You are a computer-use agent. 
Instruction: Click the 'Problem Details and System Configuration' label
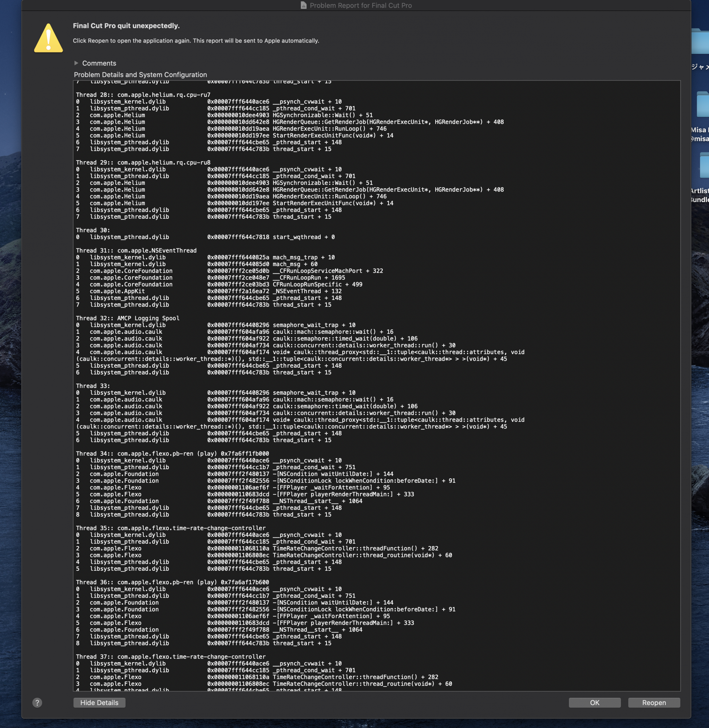pos(140,75)
